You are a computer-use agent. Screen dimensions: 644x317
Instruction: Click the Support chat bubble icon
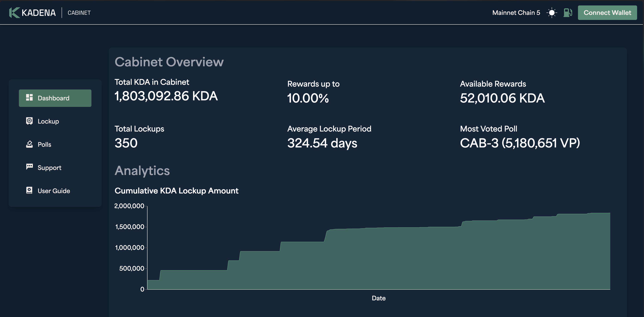coord(30,167)
